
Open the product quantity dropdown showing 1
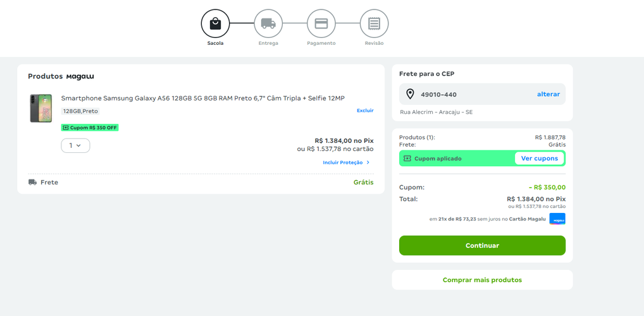pos(75,146)
